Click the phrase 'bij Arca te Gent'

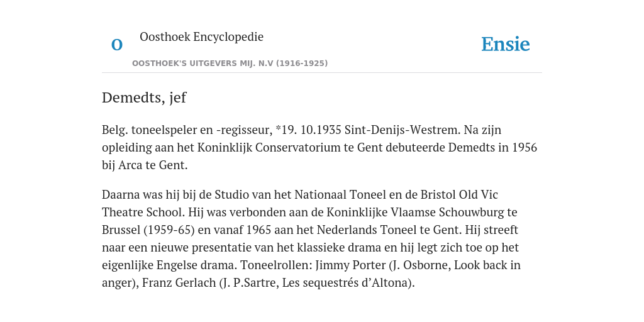click(x=144, y=165)
